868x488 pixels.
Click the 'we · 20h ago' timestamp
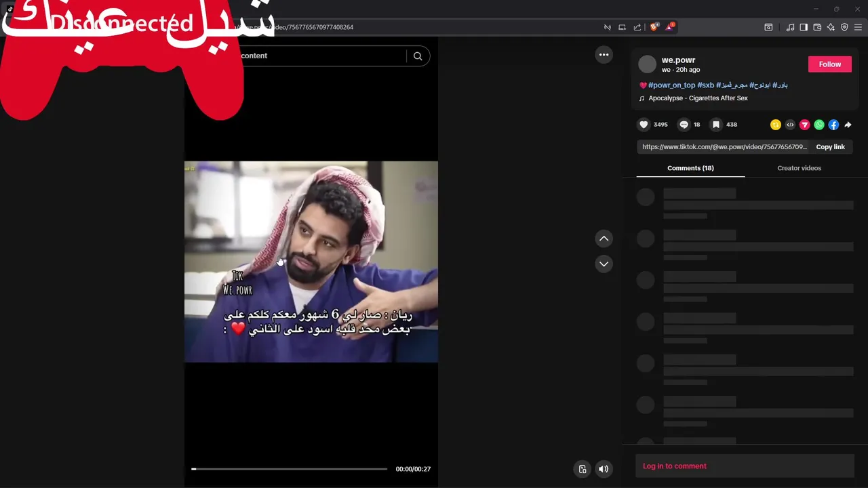(x=681, y=70)
